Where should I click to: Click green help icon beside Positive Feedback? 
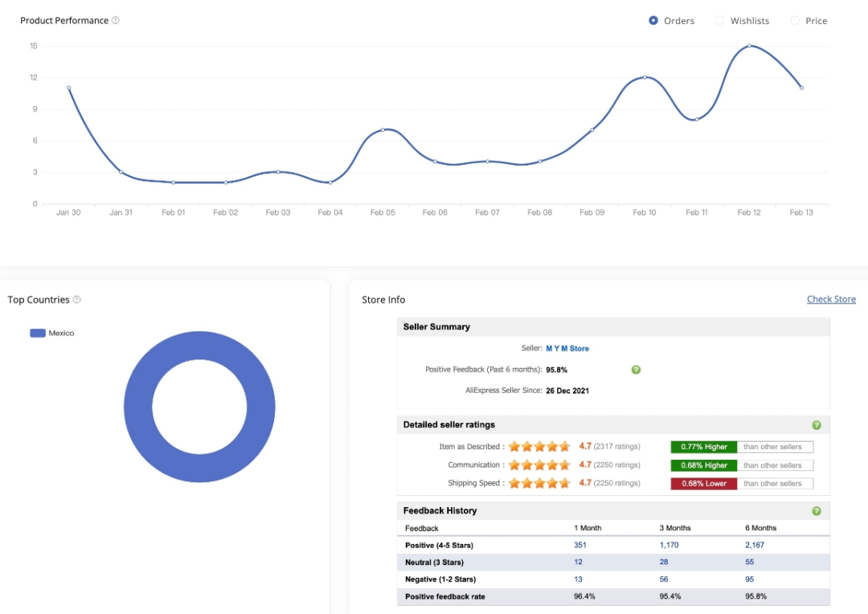(x=636, y=370)
